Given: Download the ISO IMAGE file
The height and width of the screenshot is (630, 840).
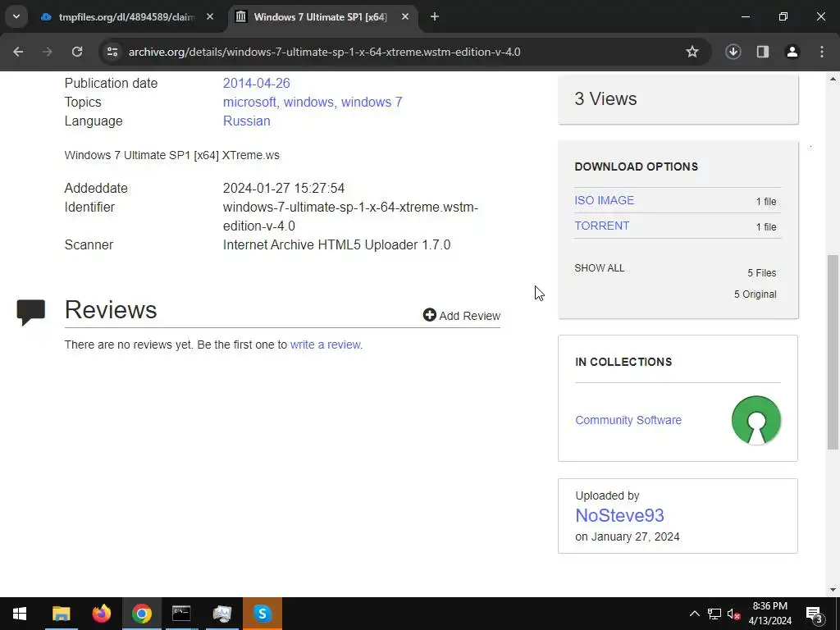Looking at the screenshot, I should click(604, 200).
